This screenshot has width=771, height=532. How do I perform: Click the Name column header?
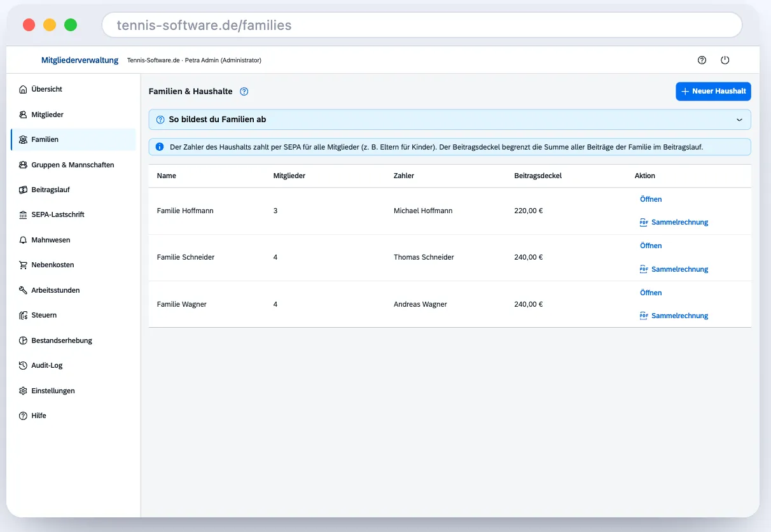pyautogui.click(x=167, y=176)
